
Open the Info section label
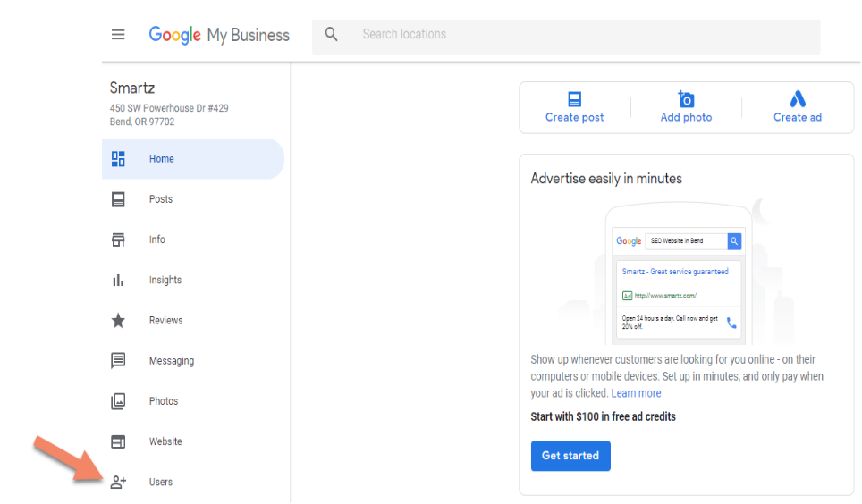(x=157, y=239)
